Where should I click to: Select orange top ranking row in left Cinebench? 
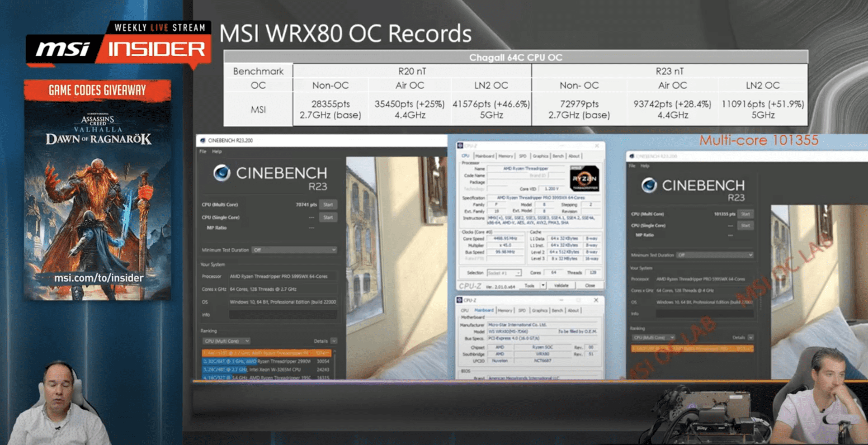[x=267, y=353]
